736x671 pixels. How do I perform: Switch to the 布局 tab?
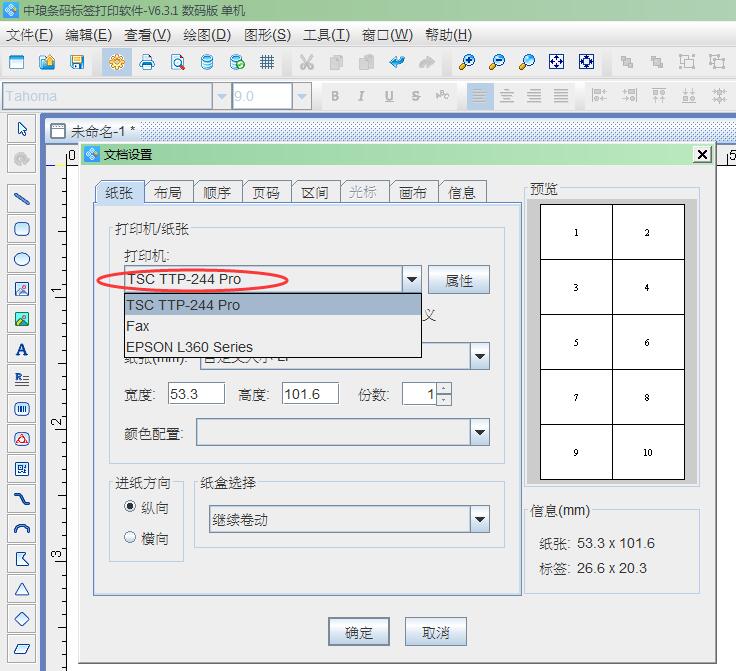coord(168,193)
